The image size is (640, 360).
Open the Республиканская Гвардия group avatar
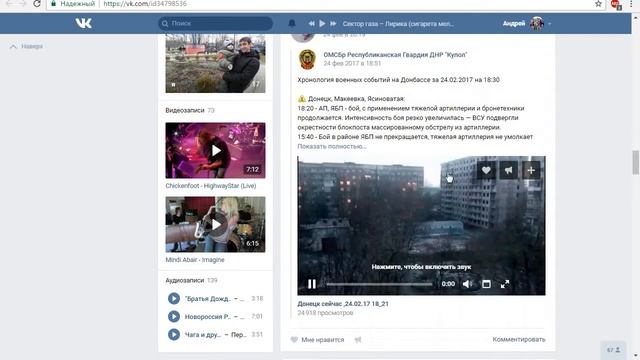307,59
